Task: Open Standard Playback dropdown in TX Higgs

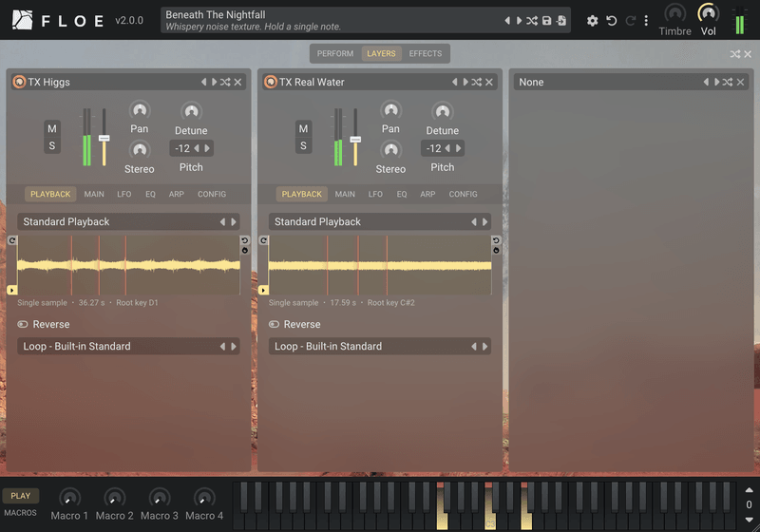Action: 128,222
